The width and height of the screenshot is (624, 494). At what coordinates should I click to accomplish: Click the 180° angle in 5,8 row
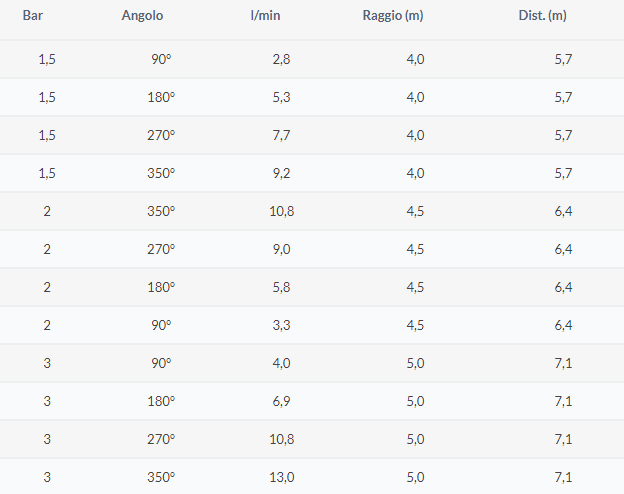point(161,288)
